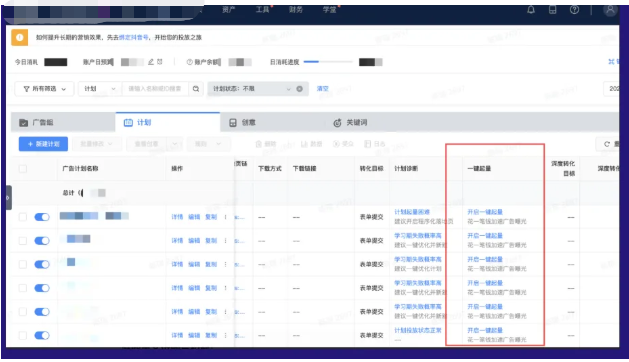Open the user avatar menu
This screenshot has height=362, width=629.
coord(610,10)
